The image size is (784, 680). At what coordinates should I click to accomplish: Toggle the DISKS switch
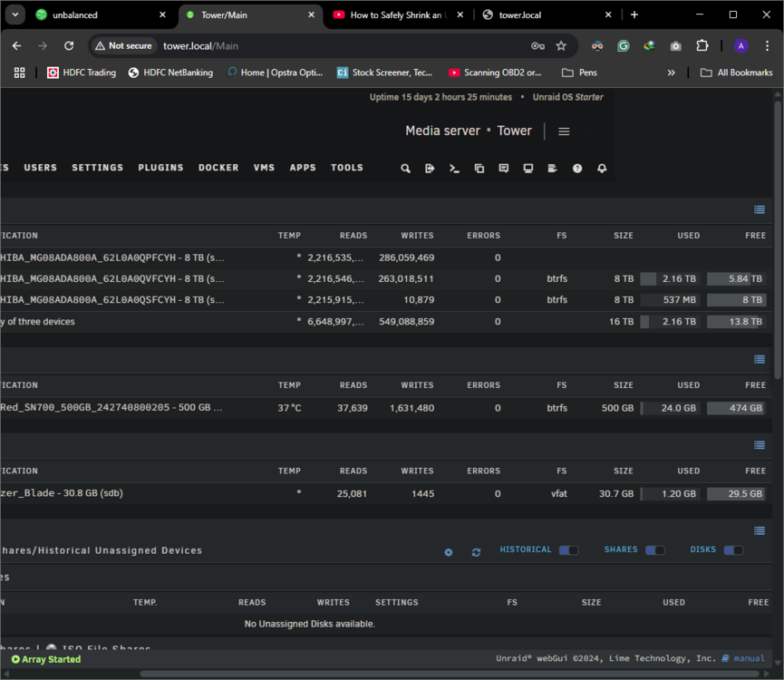pos(733,550)
